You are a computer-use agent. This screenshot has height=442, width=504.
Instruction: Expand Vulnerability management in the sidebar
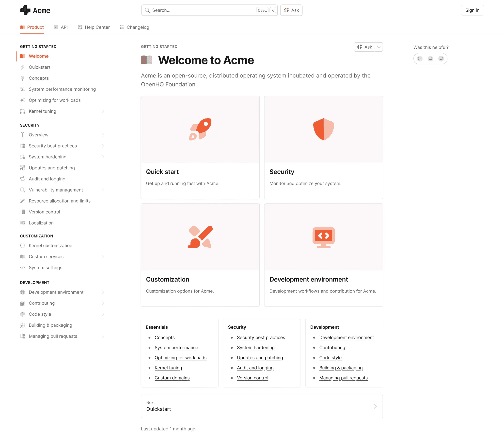[103, 190]
